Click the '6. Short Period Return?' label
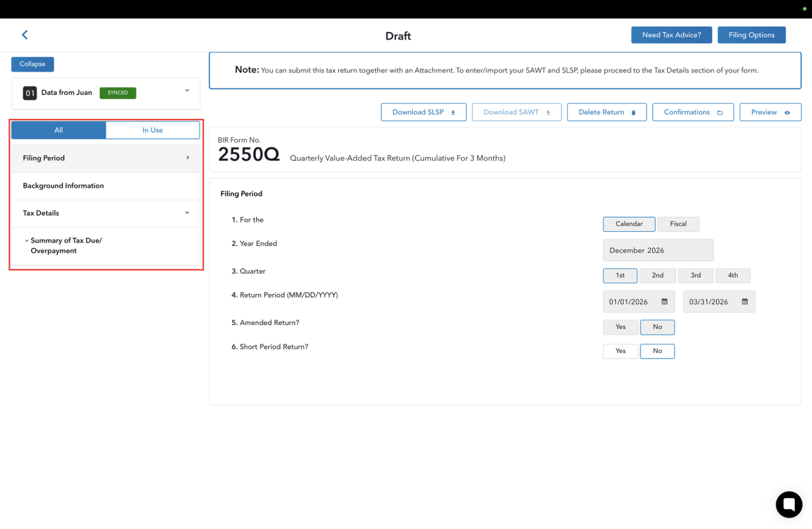This screenshot has height=529, width=812. 270,347
